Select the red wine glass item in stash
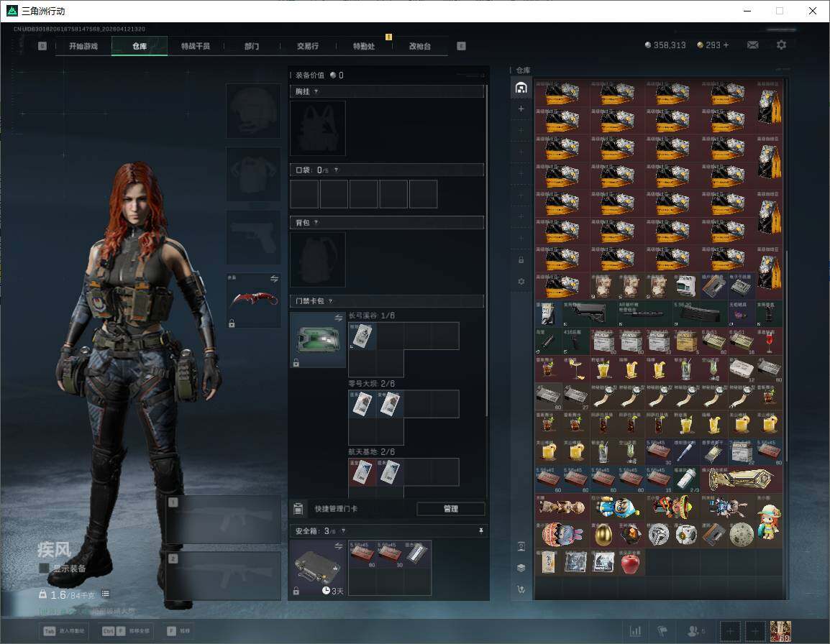Image resolution: width=830 pixels, height=644 pixels. (769, 342)
